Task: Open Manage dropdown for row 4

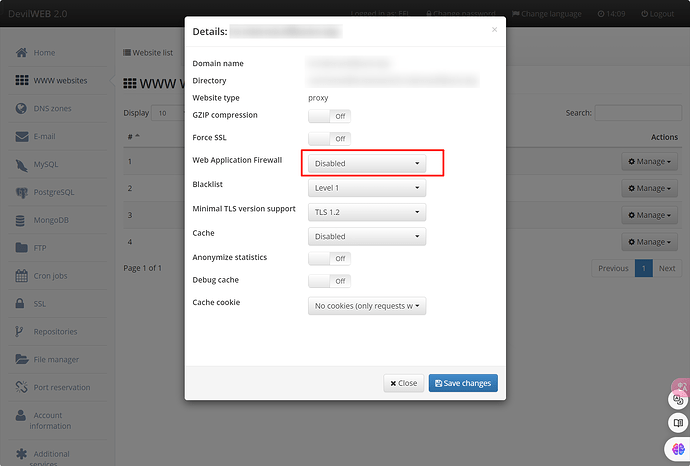Action: [649, 242]
